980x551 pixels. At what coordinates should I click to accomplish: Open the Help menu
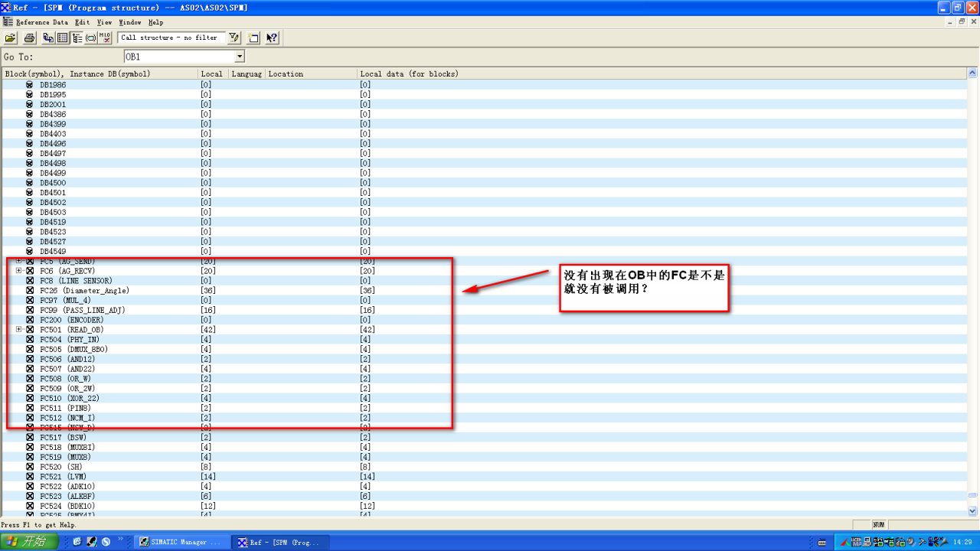click(x=155, y=22)
